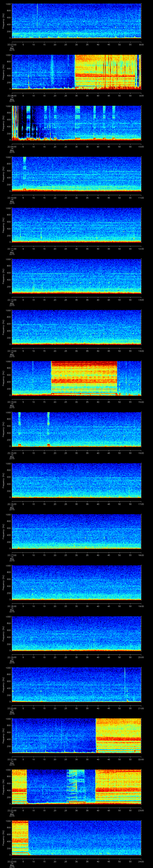The width and height of the screenshot is (153, 868).
Task: Click the spectrogram panel starting at 22:20:00
Action: pyautogui.click(x=76, y=685)
